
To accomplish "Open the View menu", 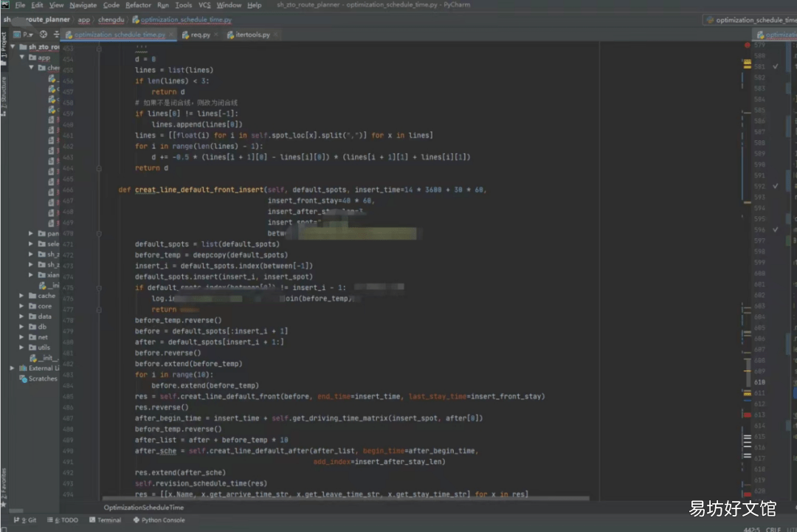I will tap(56, 5).
